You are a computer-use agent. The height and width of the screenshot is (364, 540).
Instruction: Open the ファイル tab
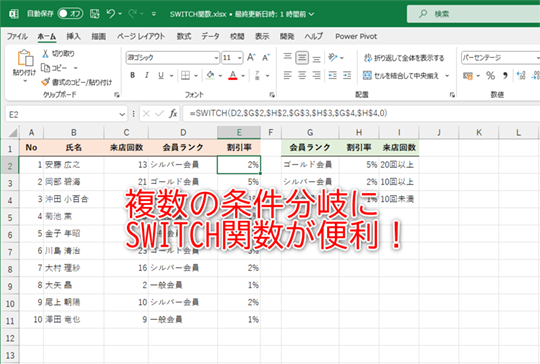[x=17, y=36]
